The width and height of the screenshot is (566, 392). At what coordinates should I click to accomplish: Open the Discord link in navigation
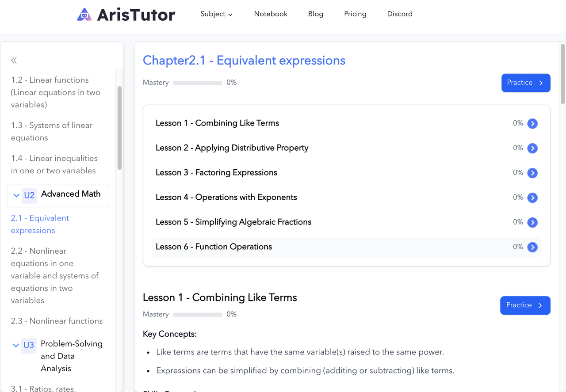click(x=400, y=14)
